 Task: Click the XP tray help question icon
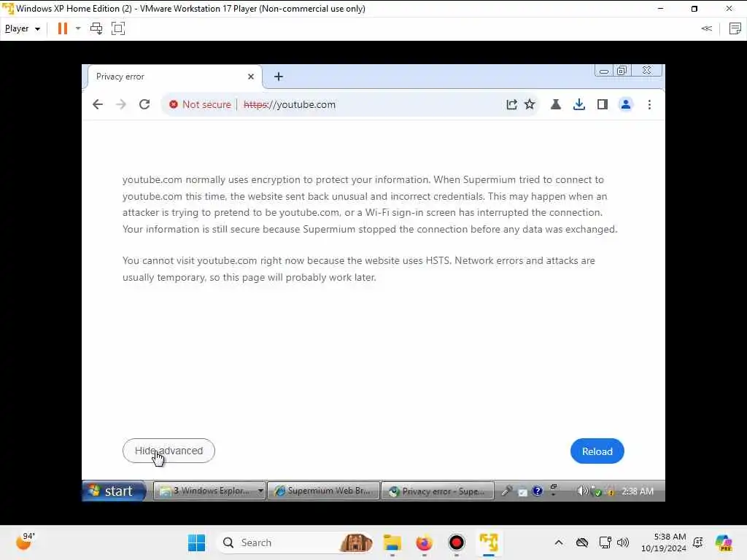(538, 491)
